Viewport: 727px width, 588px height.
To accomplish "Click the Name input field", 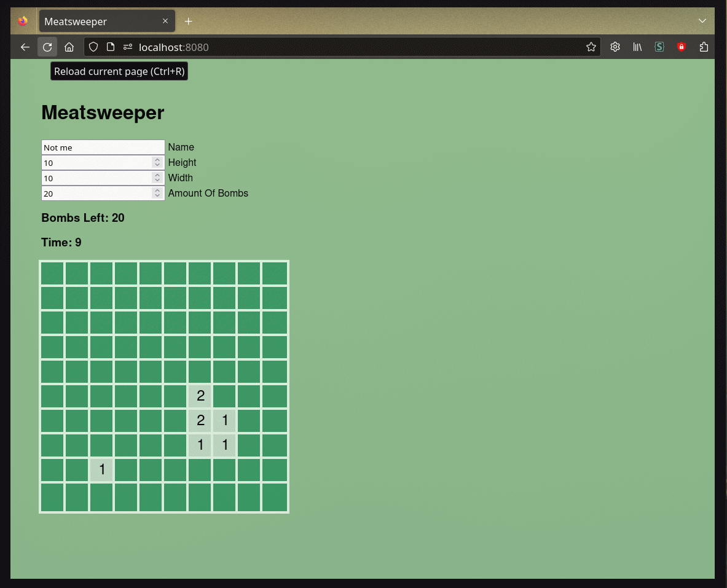I will 103,147.
